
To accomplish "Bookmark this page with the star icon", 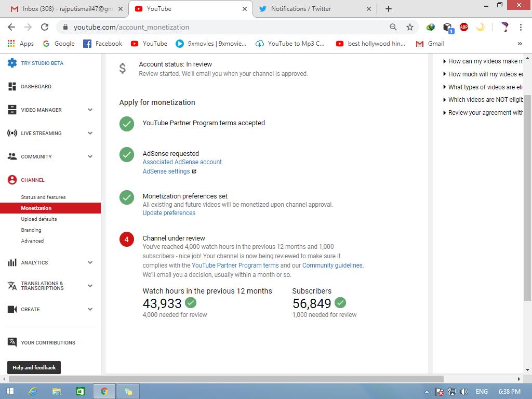I will (x=410, y=27).
